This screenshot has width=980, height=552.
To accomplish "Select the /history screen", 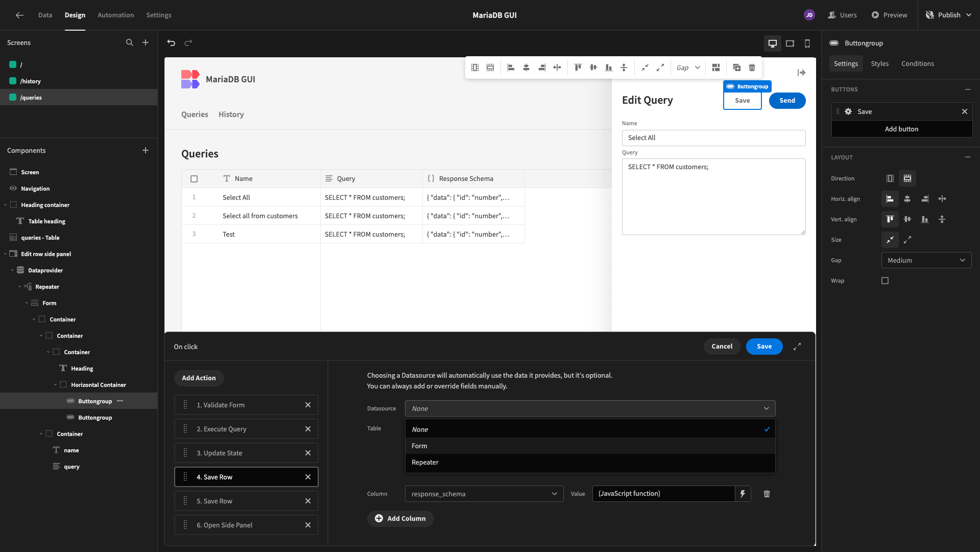I will [x=79, y=81].
